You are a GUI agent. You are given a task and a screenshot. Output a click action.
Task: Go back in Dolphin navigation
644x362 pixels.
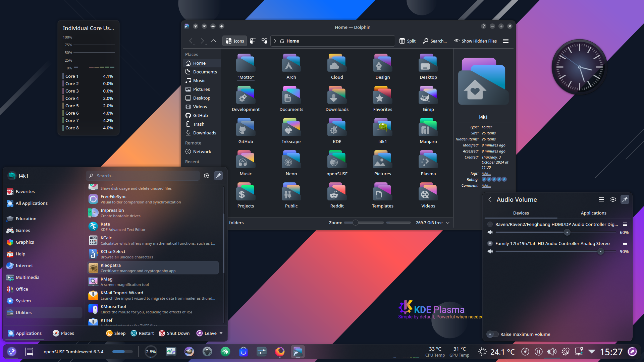pyautogui.click(x=191, y=41)
